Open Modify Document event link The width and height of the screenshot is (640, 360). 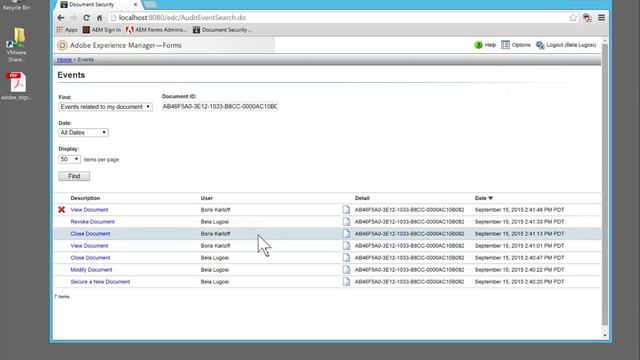[91, 270]
